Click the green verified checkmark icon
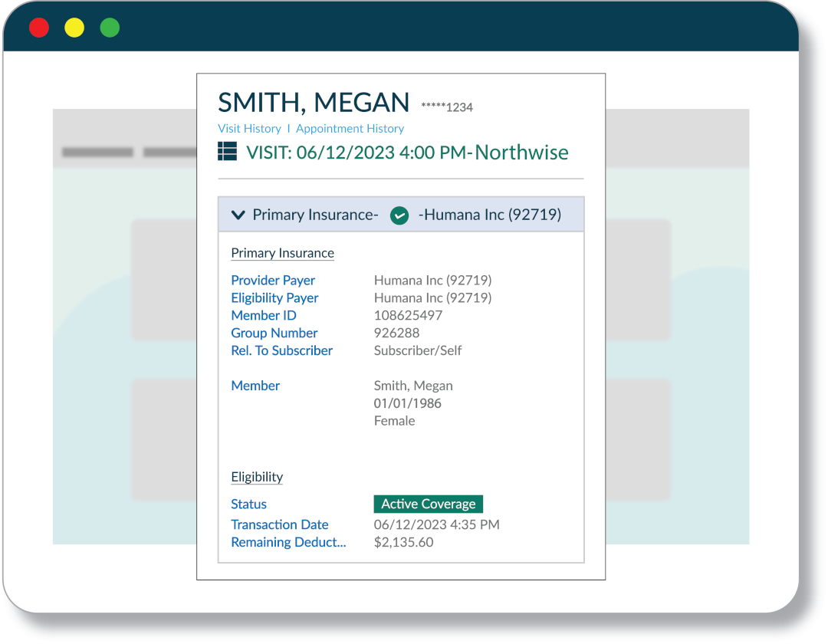The height and width of the screenshot is (644, 828). [x=399, y=215]
